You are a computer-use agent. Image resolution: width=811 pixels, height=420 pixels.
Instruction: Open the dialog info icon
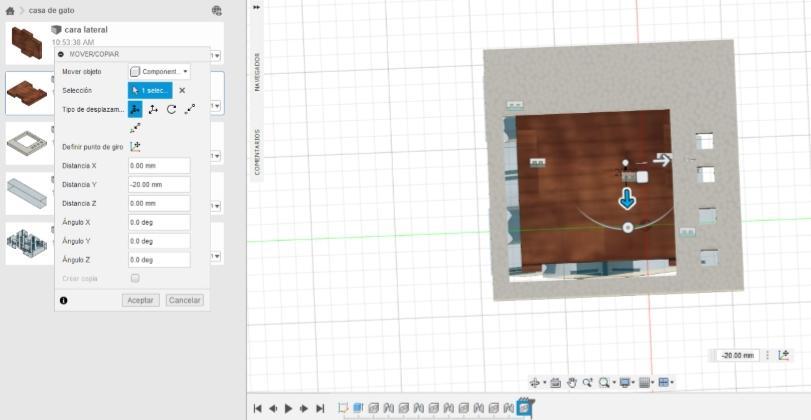pyautogui.click(x=63, y=300)
